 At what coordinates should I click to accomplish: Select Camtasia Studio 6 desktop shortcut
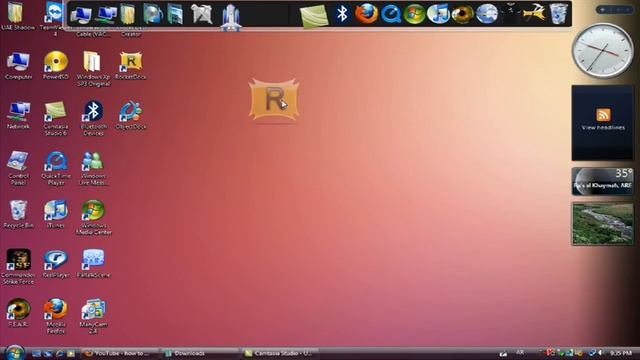56,118
